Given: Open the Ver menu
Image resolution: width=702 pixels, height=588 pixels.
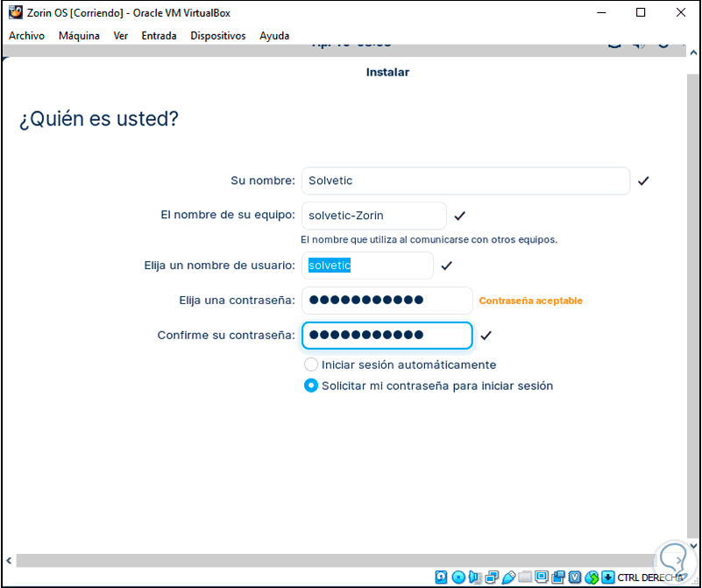Looking at the screenshot, I should (x=120, y=36).
